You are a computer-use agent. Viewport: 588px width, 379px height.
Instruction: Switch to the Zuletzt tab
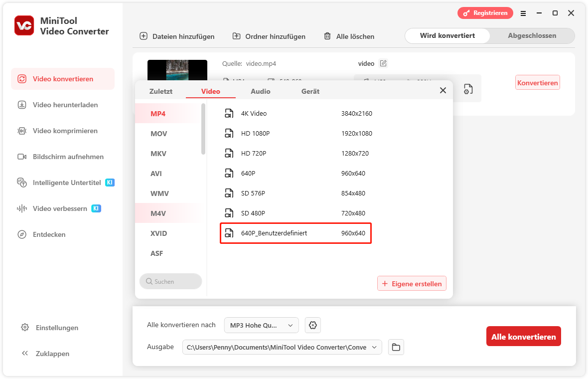161,91
